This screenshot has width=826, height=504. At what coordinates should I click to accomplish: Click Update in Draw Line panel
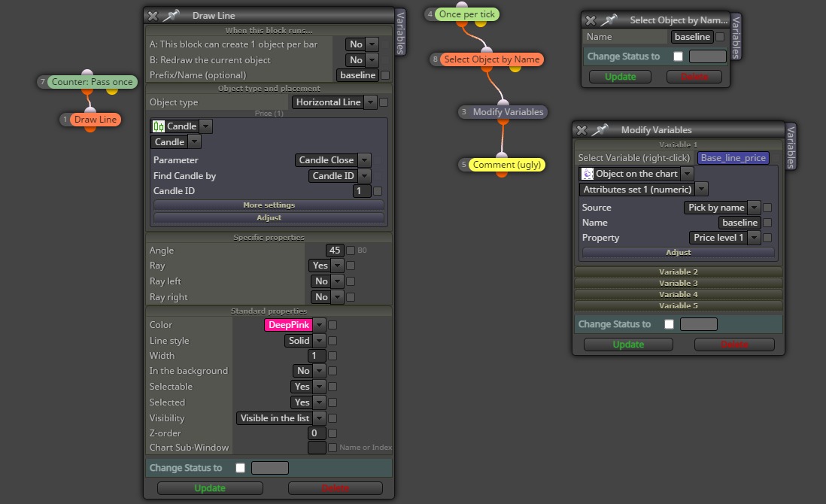click(210, 488)
